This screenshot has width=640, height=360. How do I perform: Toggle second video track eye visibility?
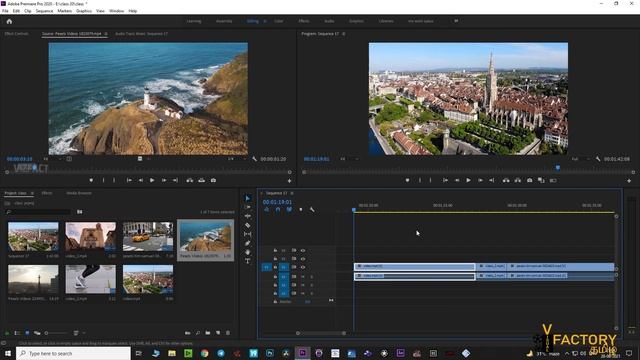[303, 259]
